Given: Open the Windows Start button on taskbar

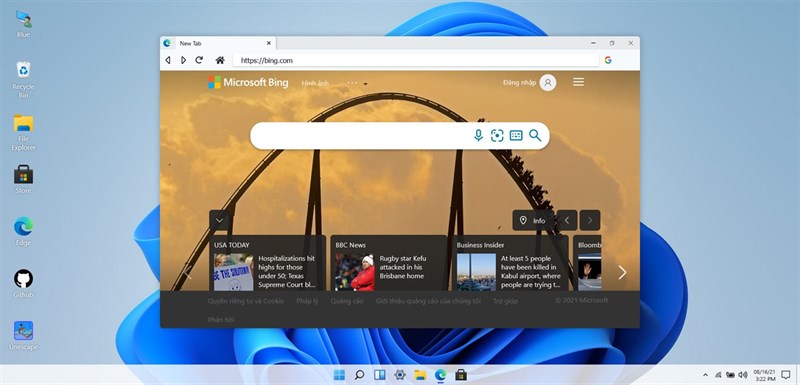Looking at the screenshot, I should click(339, 375).
